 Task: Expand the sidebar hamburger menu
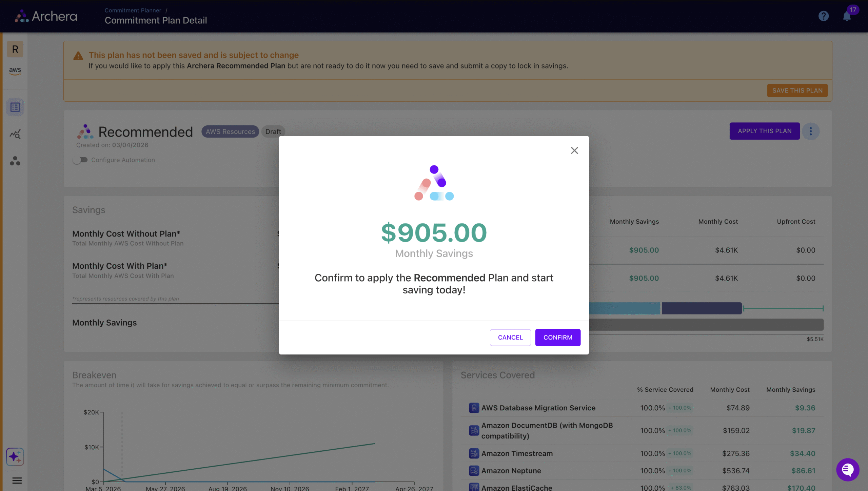coord(17,480)
